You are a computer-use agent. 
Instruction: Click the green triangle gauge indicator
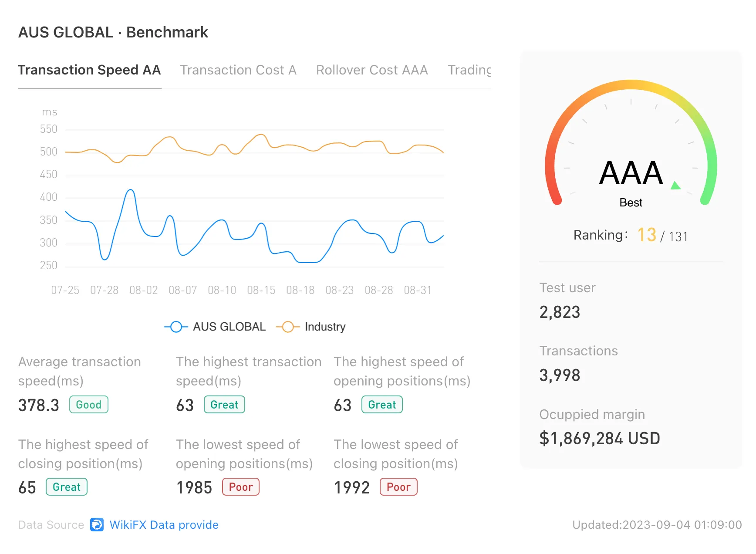click(675, 185)
